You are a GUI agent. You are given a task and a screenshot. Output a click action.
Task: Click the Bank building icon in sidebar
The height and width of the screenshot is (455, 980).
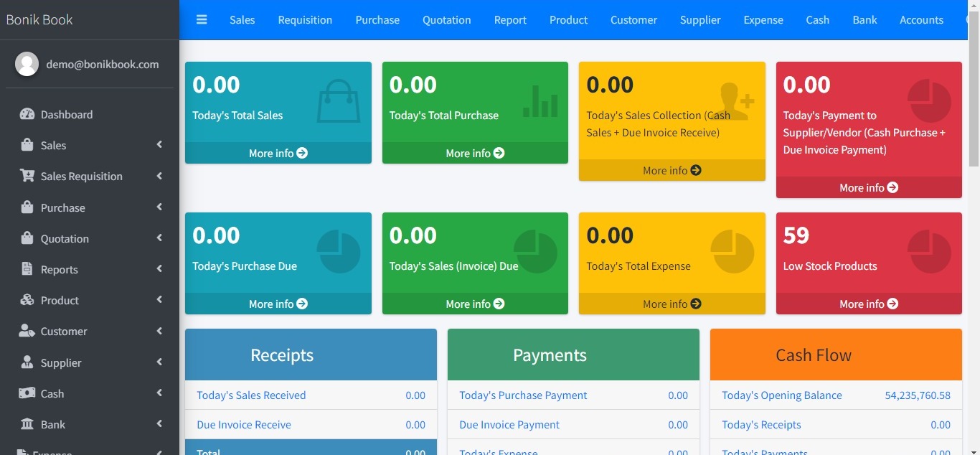tap(27, 424)
